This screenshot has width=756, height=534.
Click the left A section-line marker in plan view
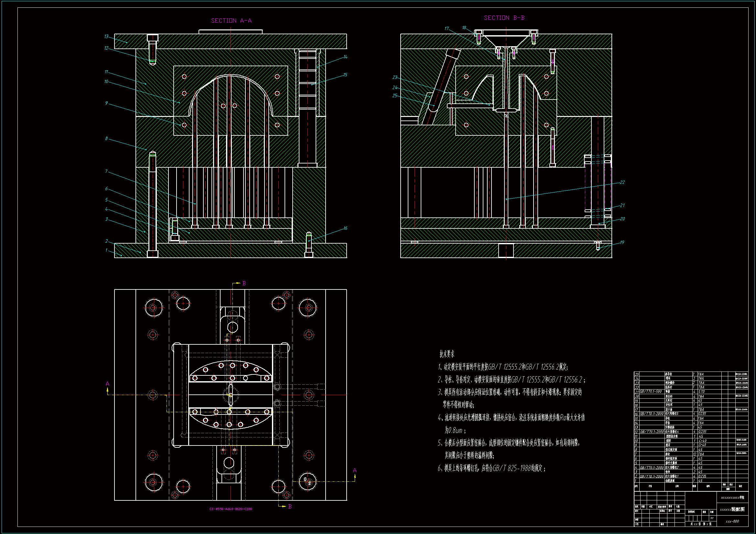click(107, 384)
